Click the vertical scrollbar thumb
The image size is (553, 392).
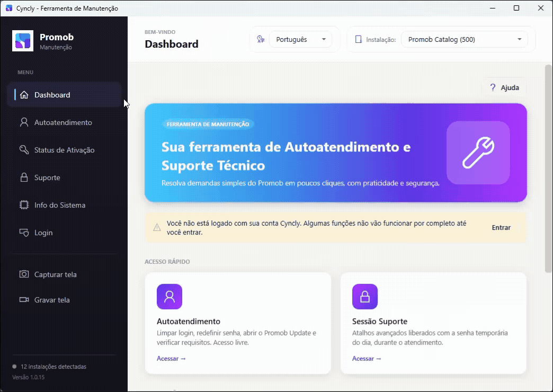[x=548, y=168]
